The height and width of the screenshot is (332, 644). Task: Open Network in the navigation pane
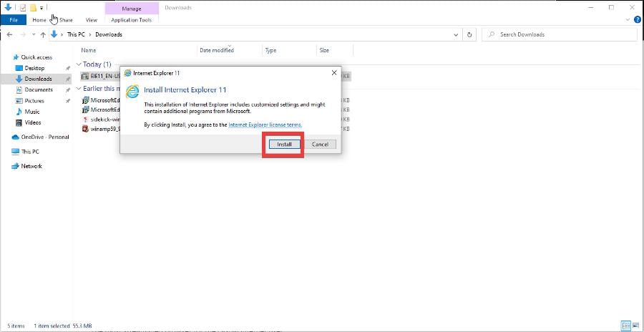click(x=31, y=166)
